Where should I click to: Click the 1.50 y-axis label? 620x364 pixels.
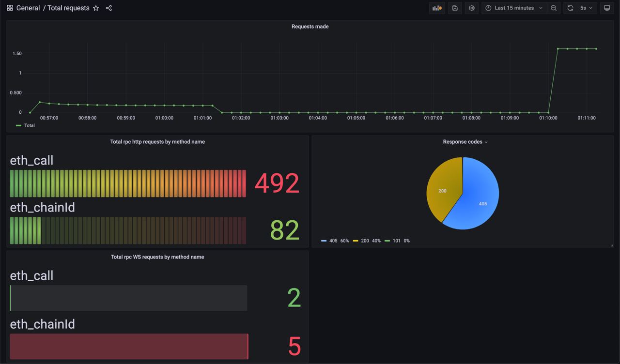[x=17, y=53]
